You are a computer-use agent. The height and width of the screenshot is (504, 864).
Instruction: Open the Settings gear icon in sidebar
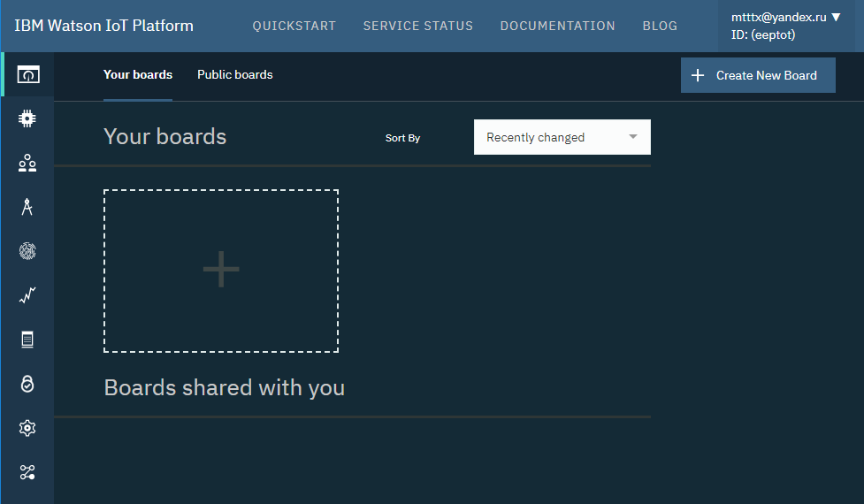pyautogui.click(x=27, y=428)
